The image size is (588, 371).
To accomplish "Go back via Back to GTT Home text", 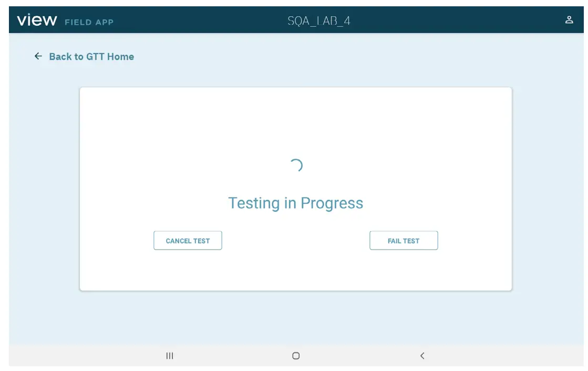I will tap(91, 57).
